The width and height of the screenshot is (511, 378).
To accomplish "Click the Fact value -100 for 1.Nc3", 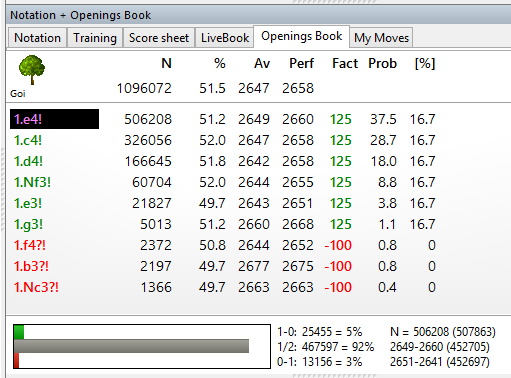I will [338, 287].
